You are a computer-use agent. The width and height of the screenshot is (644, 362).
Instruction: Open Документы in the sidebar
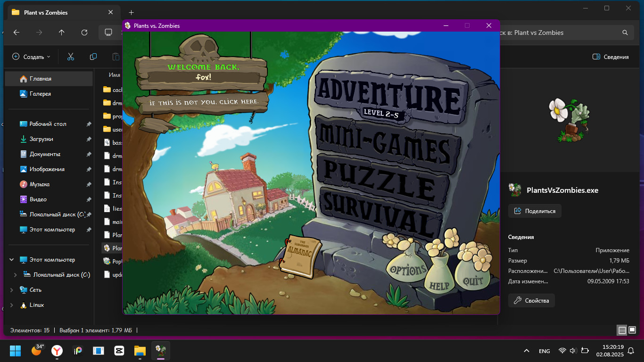coord(49,154)
